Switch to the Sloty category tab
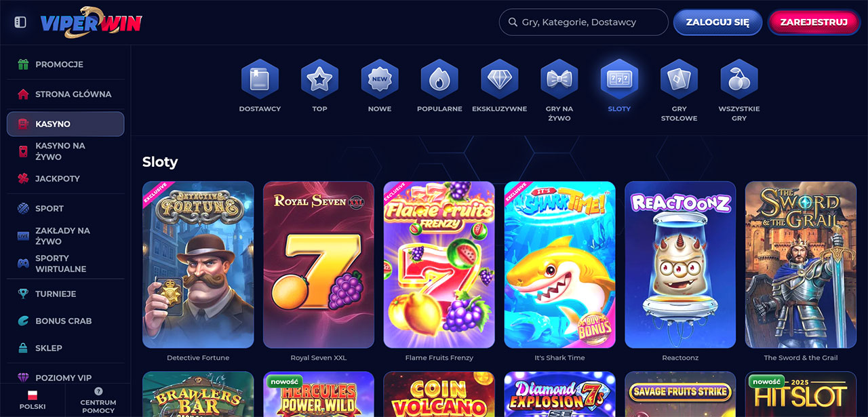The width and height of the screenshot is (868, 417). pos(619,86)
